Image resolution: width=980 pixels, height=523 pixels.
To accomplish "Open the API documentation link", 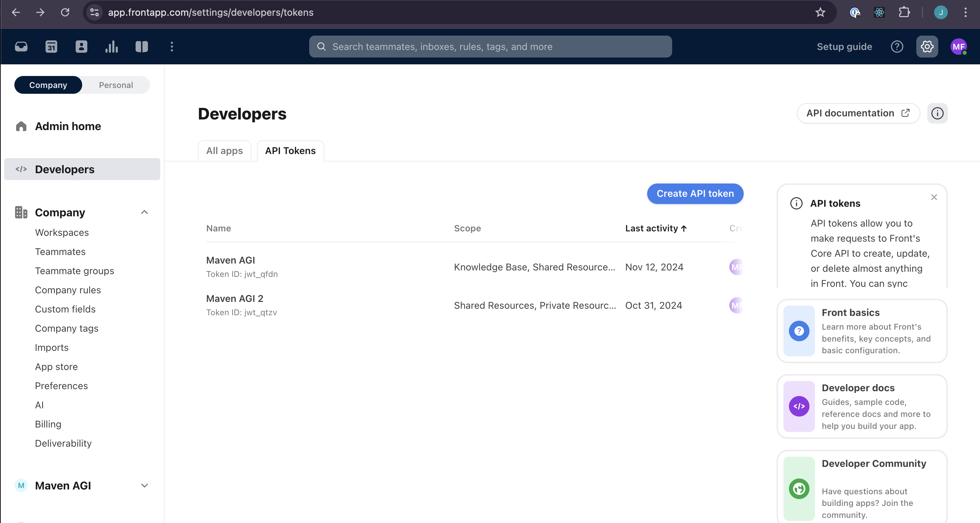I will coord(857,113).
